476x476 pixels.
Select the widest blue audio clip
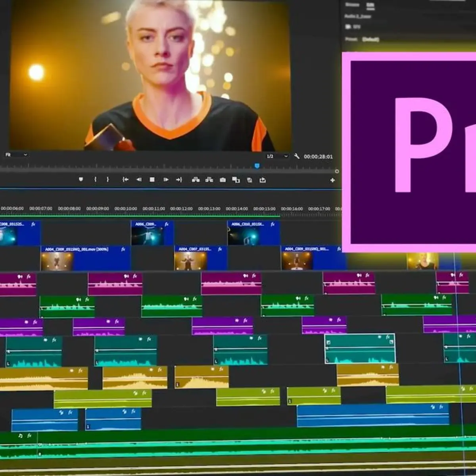[373, 415]
